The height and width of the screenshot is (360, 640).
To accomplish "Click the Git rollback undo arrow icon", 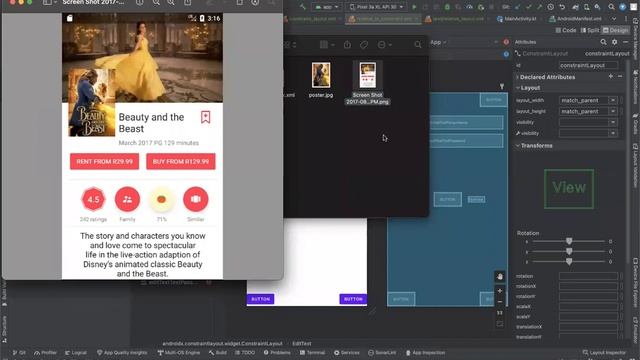I will pyautogui.click(x=562, y=7).
